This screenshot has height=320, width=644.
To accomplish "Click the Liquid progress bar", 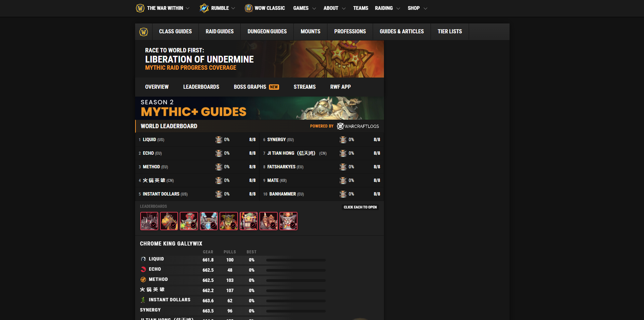I will tap(296, 260).
